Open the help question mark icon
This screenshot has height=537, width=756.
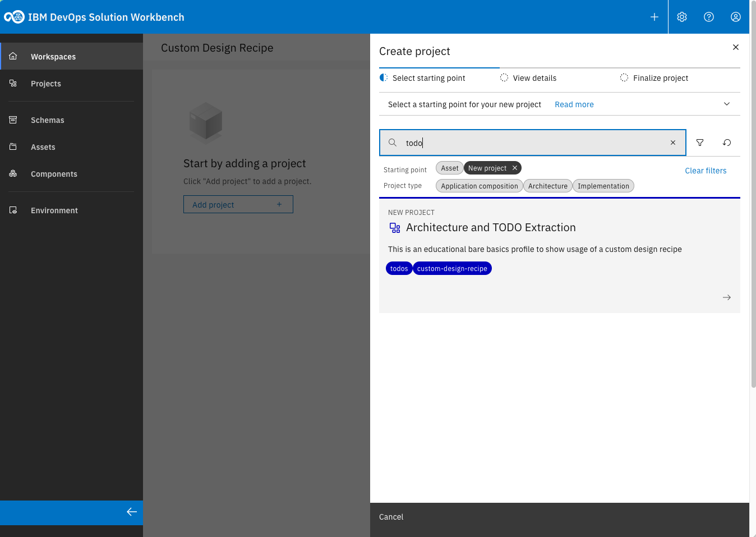click(709, 17)
